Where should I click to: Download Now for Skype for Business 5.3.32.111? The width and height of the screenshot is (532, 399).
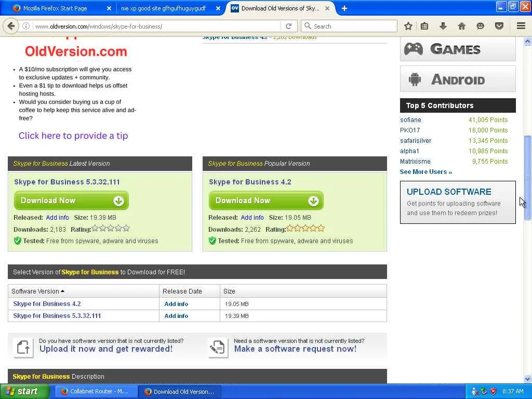coord(71,201)
